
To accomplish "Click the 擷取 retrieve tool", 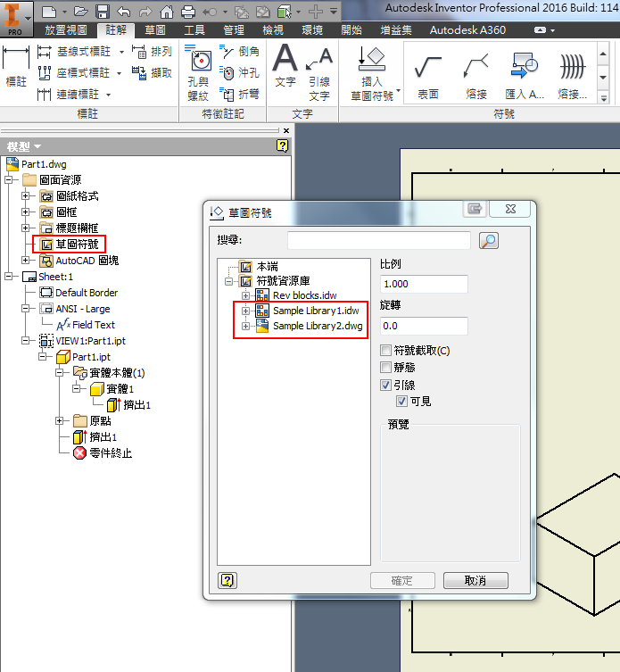I will point(152,73).
